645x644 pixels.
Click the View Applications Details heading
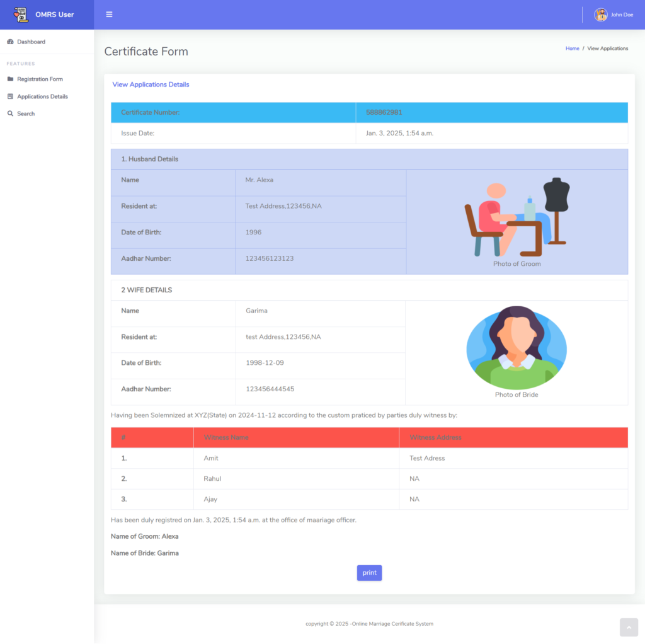151,84
